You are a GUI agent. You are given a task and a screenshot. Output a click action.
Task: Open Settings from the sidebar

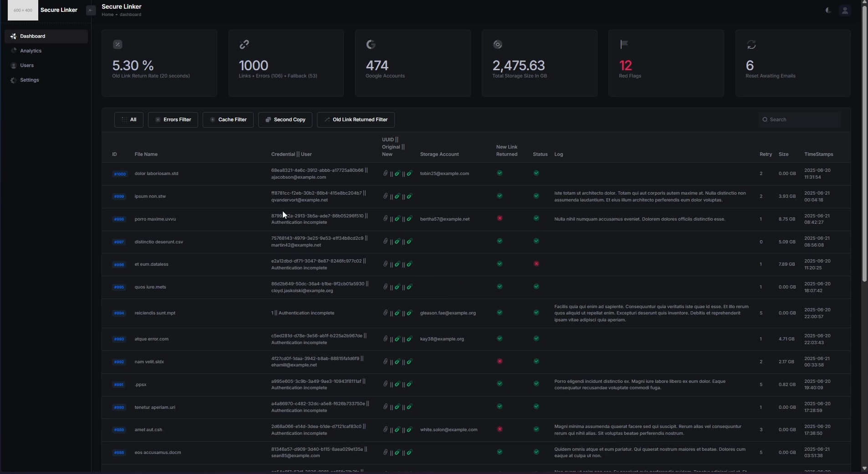click(29, 80)
